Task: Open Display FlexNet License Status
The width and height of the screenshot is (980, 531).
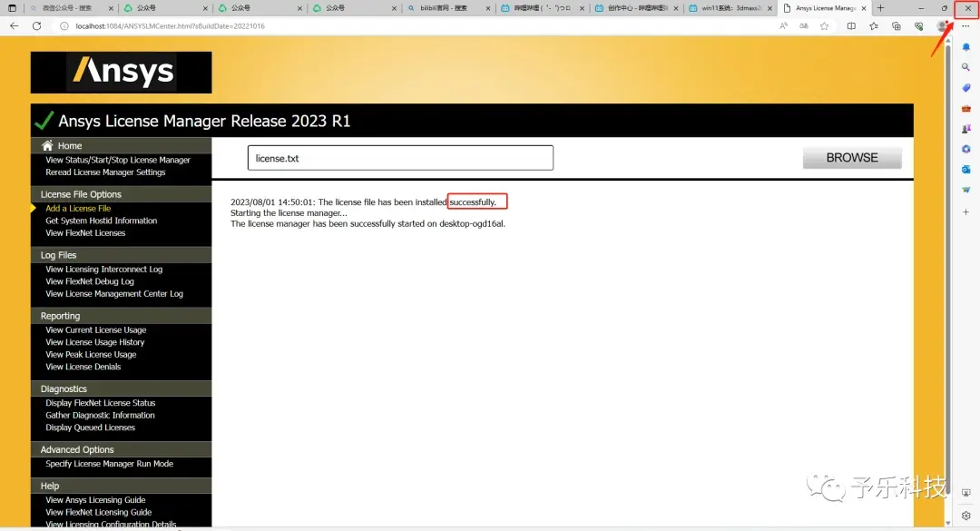Action: coord(100,403)
